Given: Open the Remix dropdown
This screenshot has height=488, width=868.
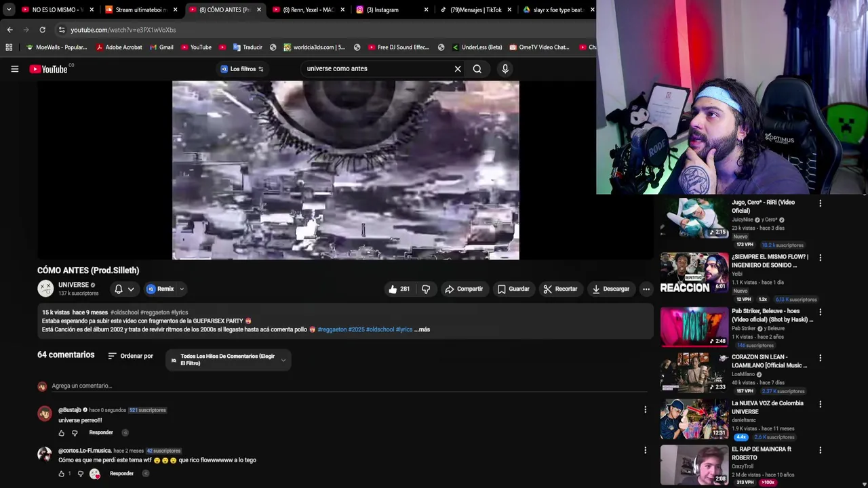Looking at the screenshot, I should tap(165, 289).
